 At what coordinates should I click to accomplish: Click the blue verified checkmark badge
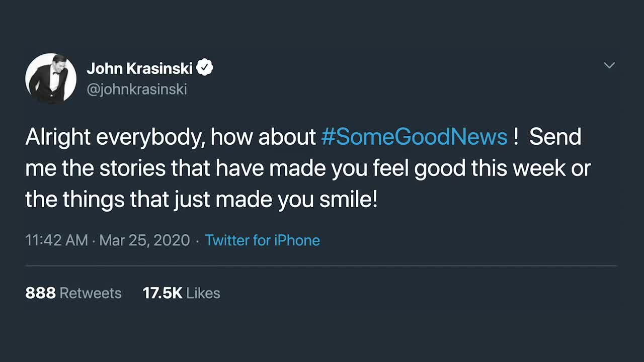coord(205,67)
